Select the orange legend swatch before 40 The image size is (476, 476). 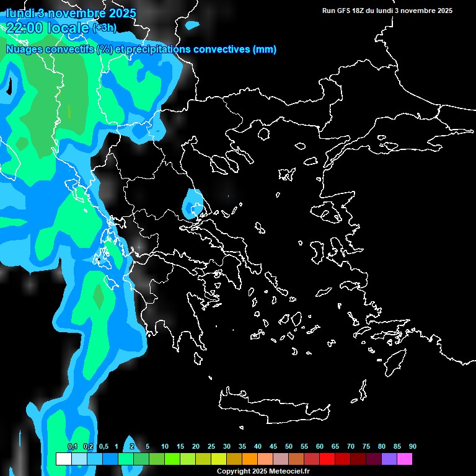(250, 459)
